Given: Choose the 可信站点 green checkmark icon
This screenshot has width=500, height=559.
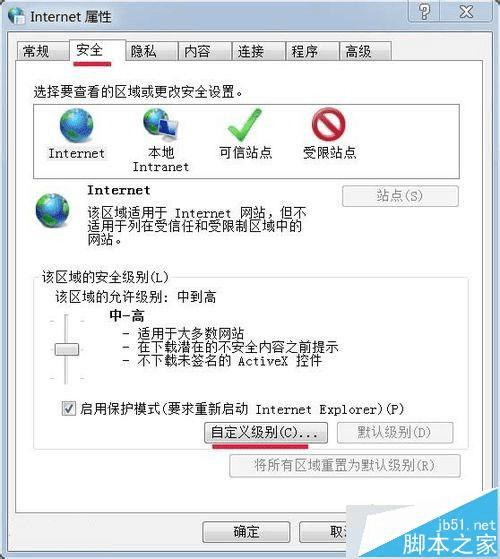Looking at the screenshot, I should tap(245, 124).
